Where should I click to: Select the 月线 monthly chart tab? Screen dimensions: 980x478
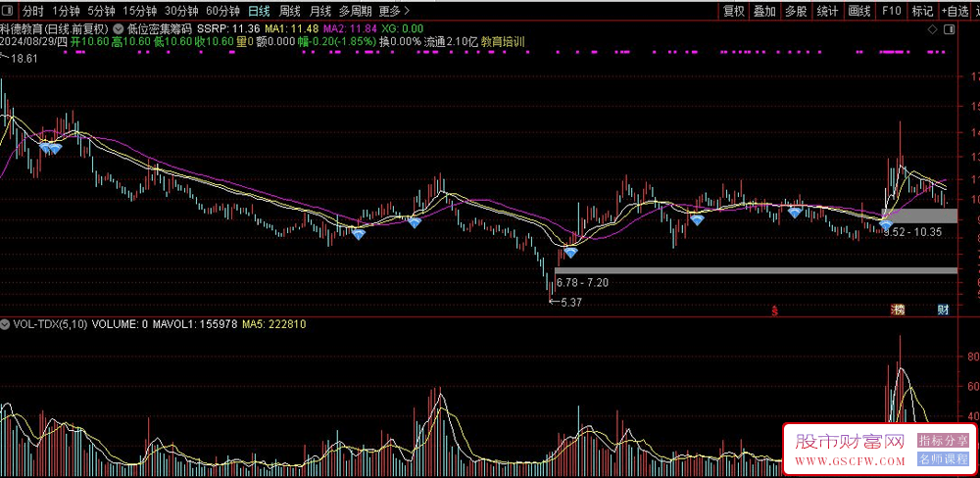[x=320, y=11]
